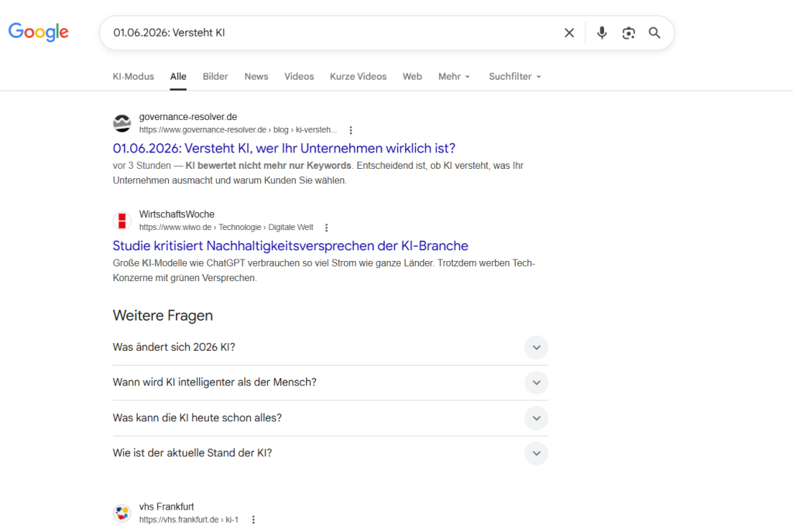The height and width of the screenshot is (532, 793).
Task: Open options menu for the vhs Frankfurt result
Action: point(253,520)
